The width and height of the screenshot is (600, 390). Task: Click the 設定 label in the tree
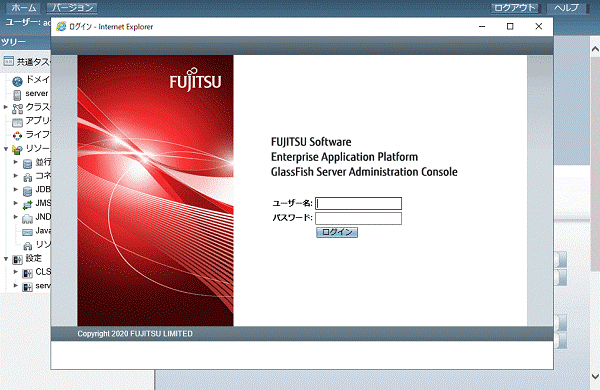point(34,258)
